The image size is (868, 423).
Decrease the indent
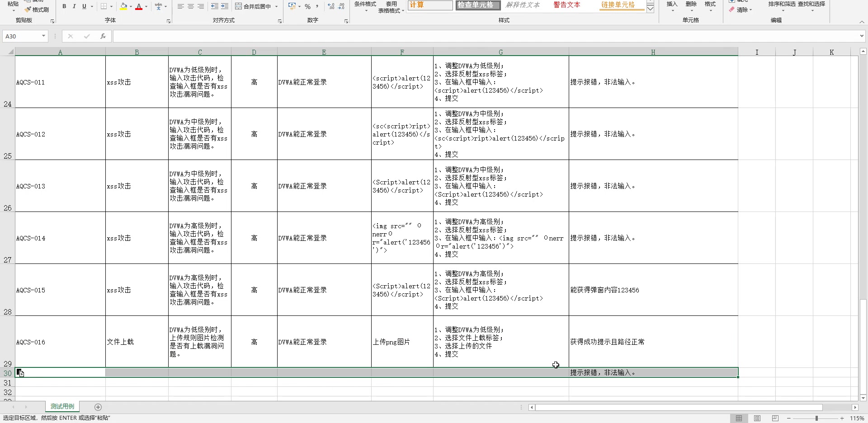215,6
